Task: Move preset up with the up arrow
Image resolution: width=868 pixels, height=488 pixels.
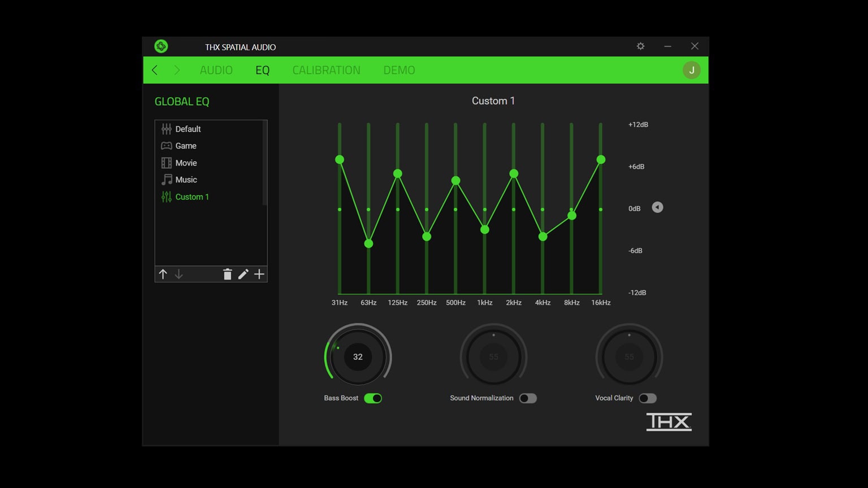Action: point(163,274)
